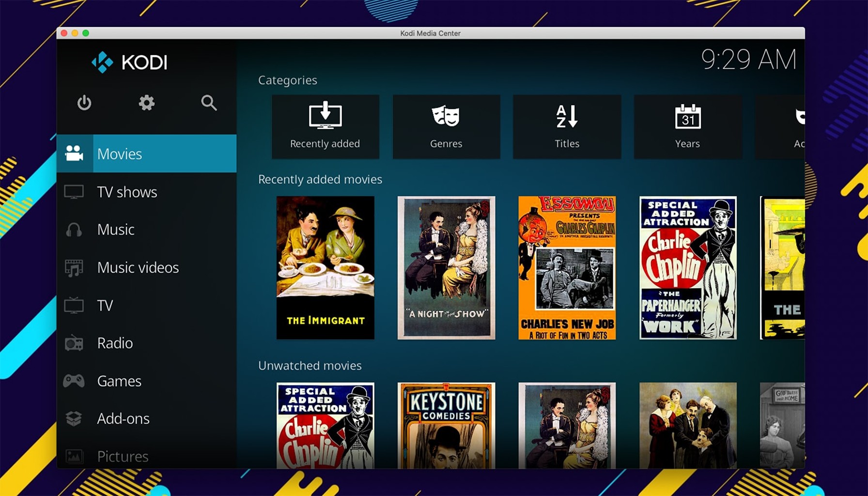Open Music videos in sidebar
Image resolution: width=868 pixels, height=496 pixels.
[138, 267]
